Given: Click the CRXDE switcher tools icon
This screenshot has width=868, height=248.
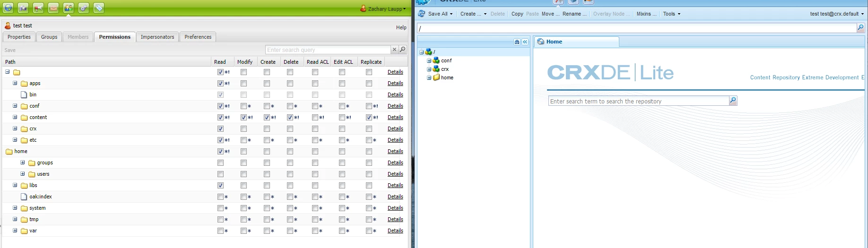Looking at the screenshot, I should pos(558,2).
